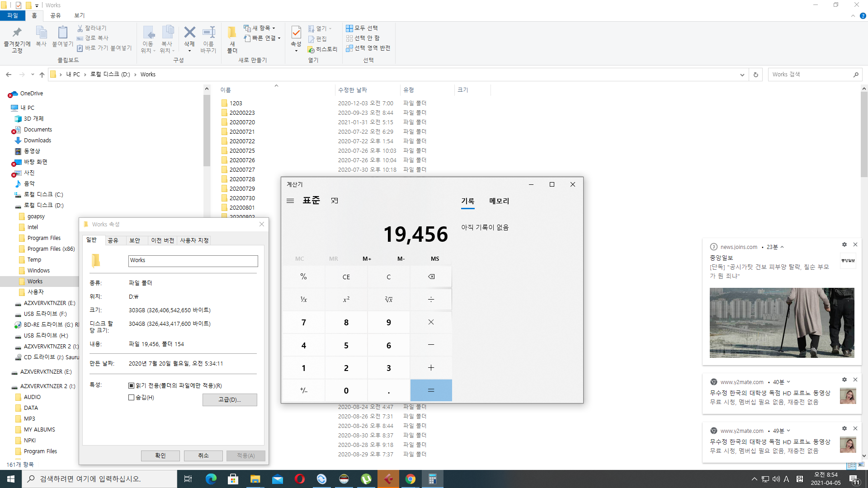868x488 pixels.
Task: Click the calculator backspace icon
Action: pos(431,277)
